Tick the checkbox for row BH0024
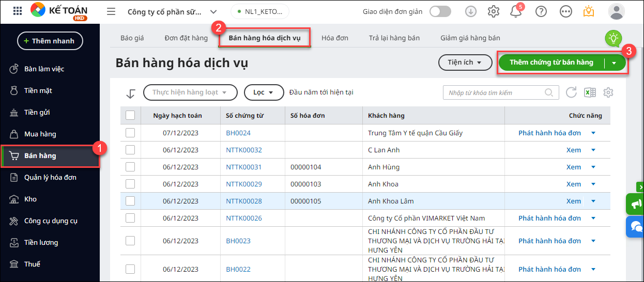644x282 pixels. 130,133
